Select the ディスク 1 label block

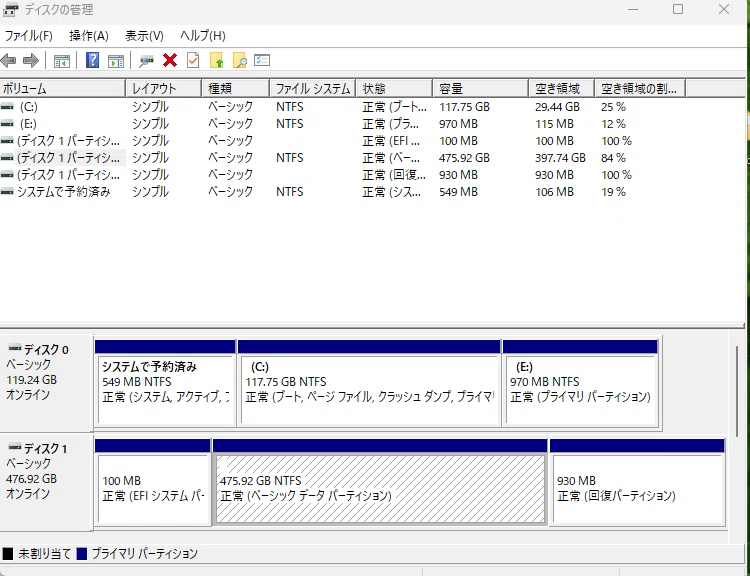[45, 482]
